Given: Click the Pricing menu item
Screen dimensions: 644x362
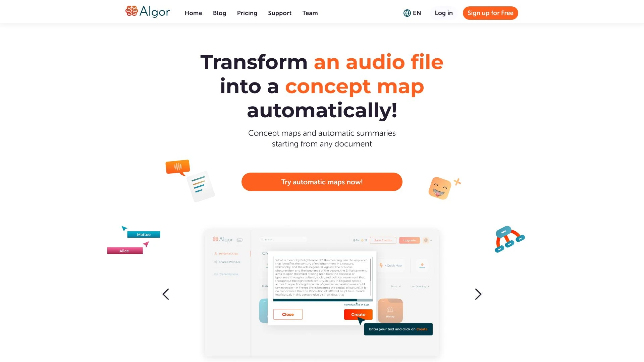Looking at the screenshot, I should (x=247, y=13).
